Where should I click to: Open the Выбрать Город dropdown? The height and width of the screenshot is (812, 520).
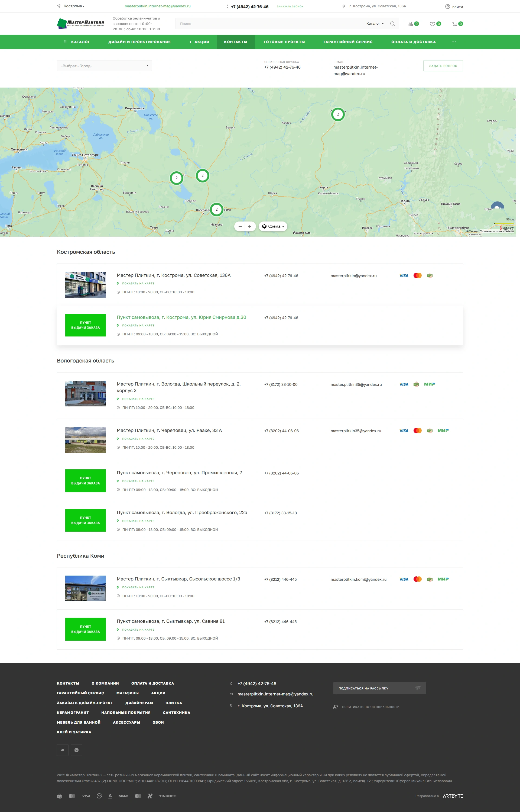[x=104, y=66]
